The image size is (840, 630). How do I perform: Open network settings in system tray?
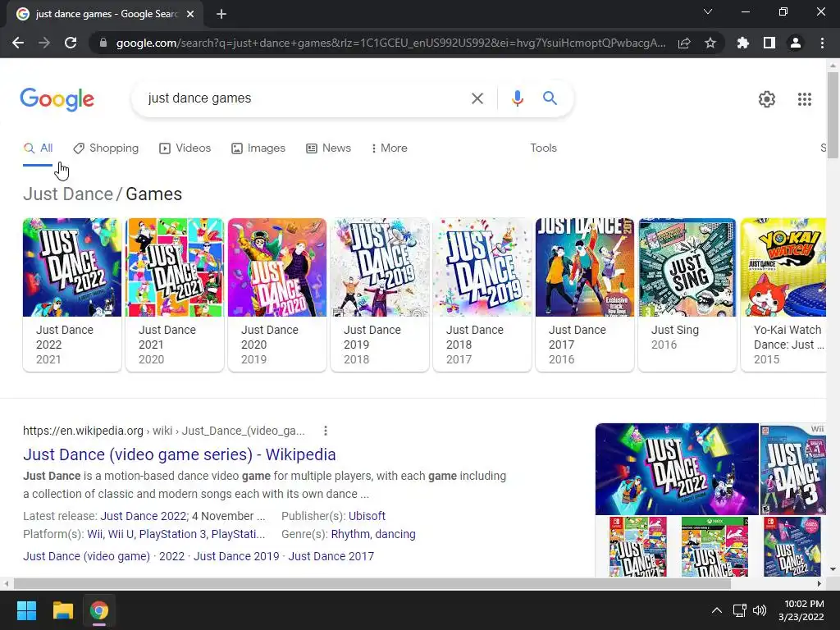pyautogui.click(x=740, y=610)
